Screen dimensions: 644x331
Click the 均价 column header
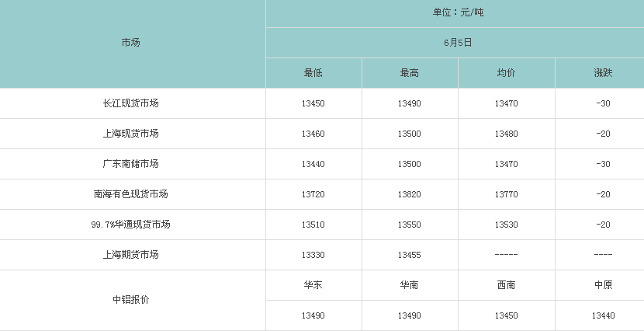tap(506, 73)
